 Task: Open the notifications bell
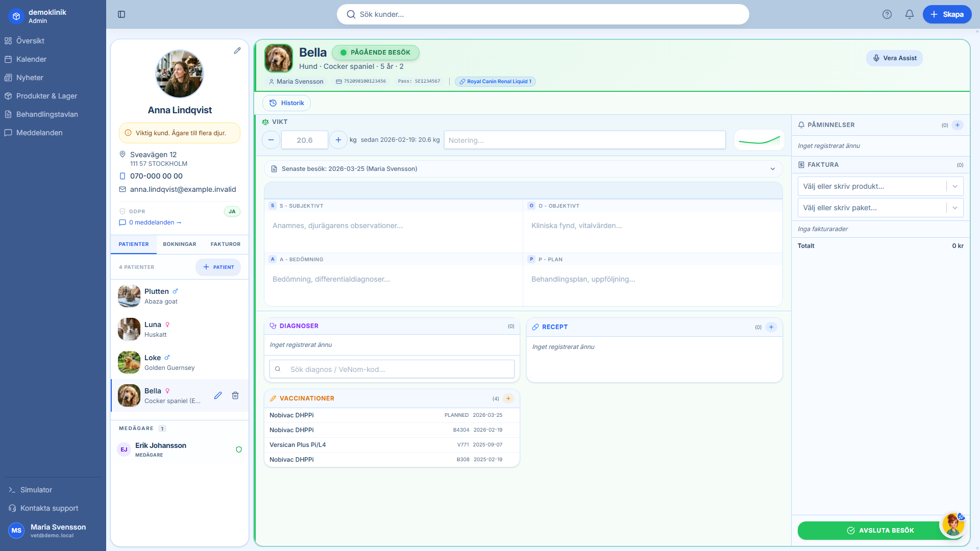(909, 14)
